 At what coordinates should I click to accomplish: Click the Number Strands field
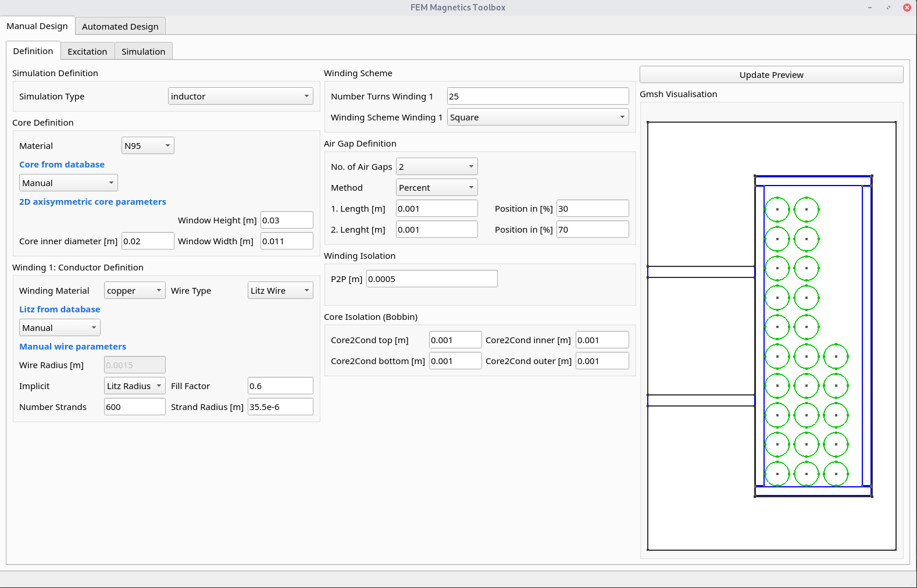coord(135,407)
